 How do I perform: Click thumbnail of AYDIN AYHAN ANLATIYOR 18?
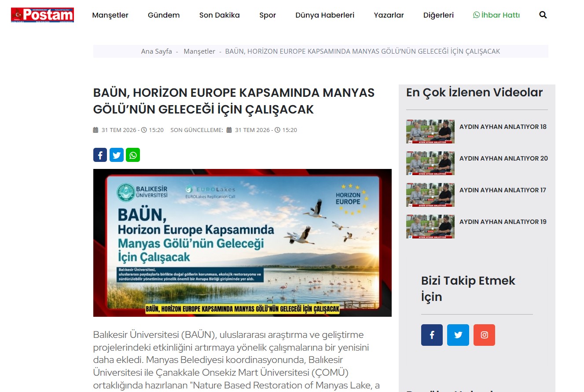(x=430, y=132)
